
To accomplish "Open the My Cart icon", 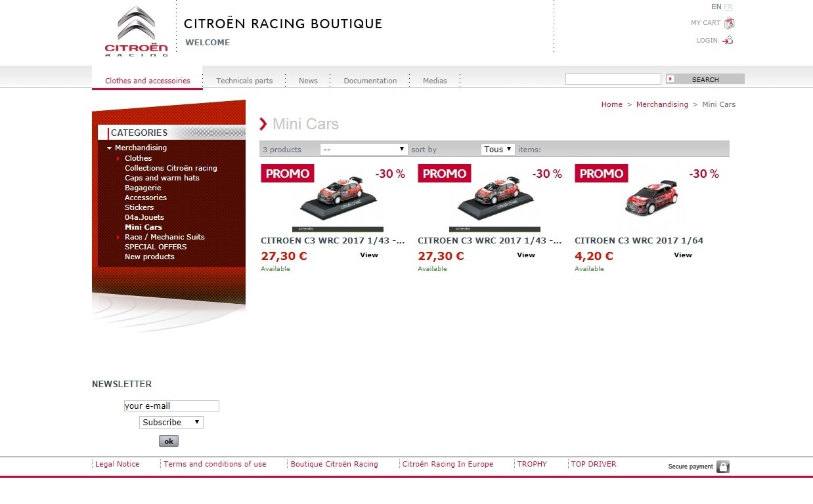I will click(729, 23).
